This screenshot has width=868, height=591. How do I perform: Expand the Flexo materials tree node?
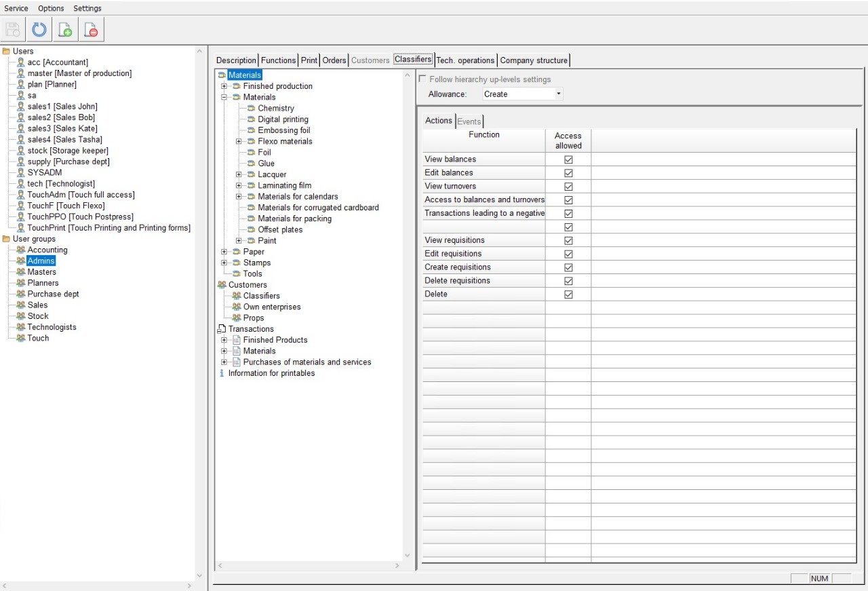[x=239, y=141]
